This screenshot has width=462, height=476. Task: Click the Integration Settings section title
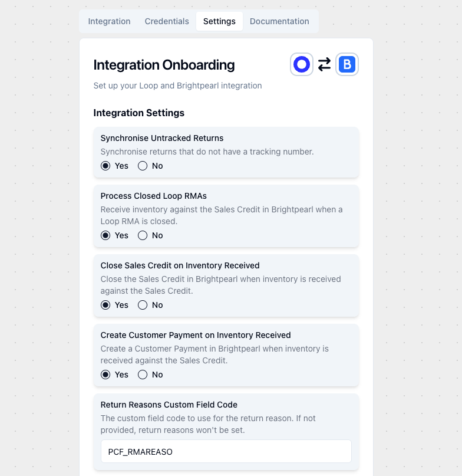tap(138, 113)
